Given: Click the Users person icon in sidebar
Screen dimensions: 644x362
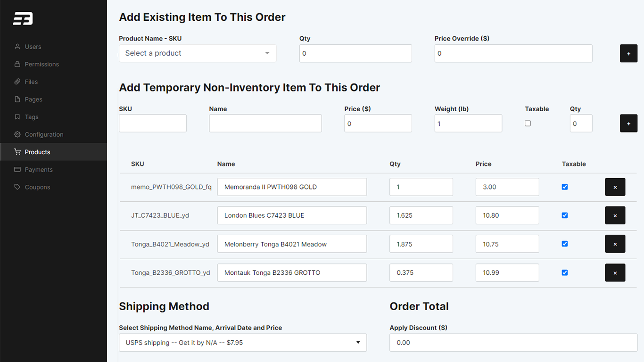Looking at the screenshot, I should [x=17, y=47].
